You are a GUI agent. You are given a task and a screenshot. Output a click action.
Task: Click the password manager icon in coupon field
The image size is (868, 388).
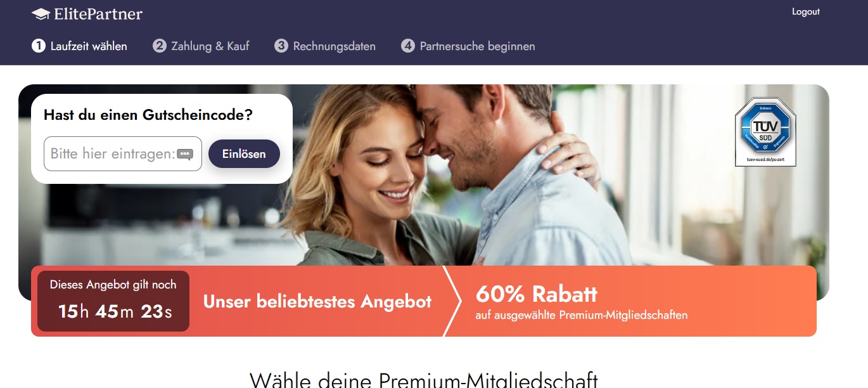[x=185, y=154]
